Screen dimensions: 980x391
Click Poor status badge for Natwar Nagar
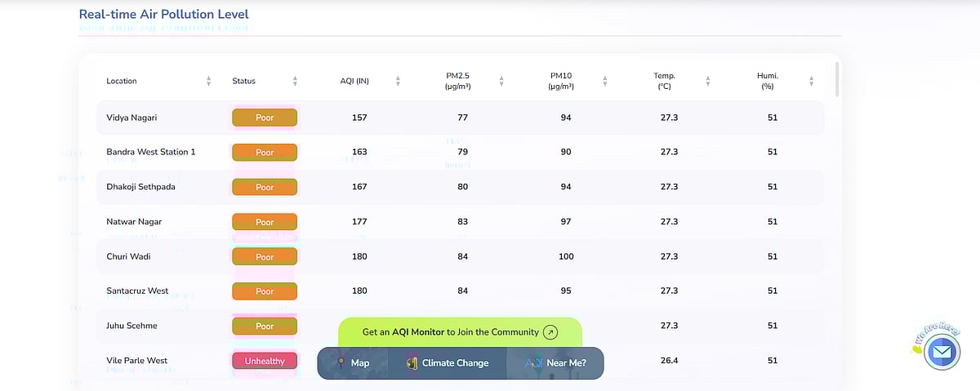point(265,221)
